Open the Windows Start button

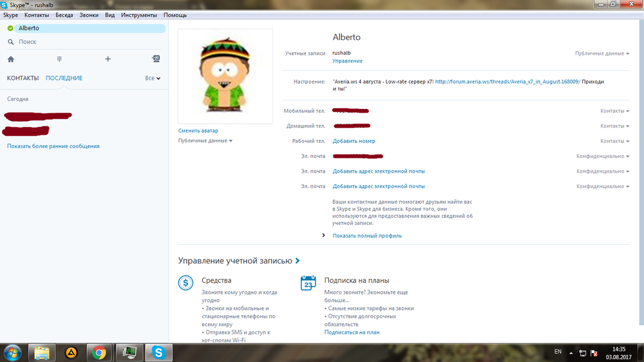(x=12, y=352)
